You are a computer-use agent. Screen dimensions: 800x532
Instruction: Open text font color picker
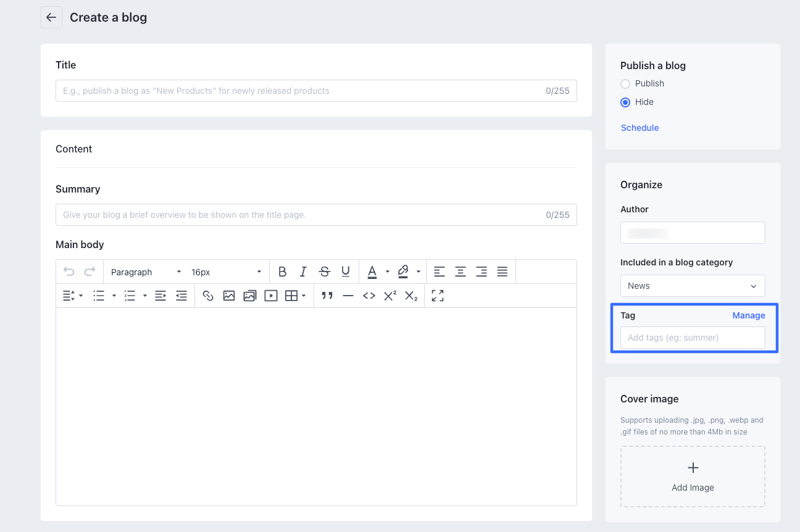372,272
